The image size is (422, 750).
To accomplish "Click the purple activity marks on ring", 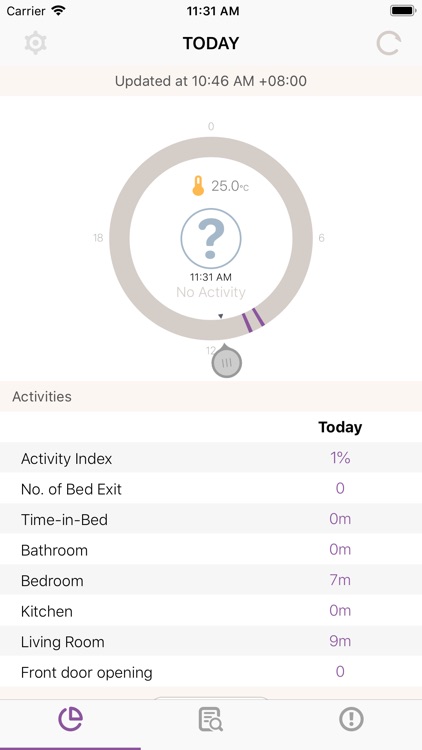I will point(254,320).
